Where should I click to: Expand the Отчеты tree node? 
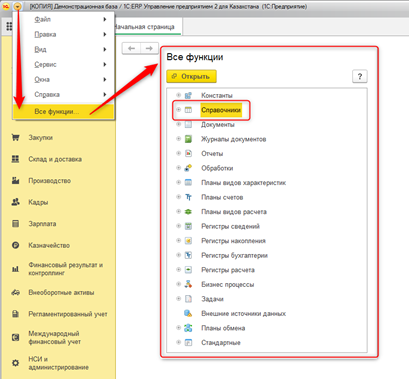(x=178, y=153)
